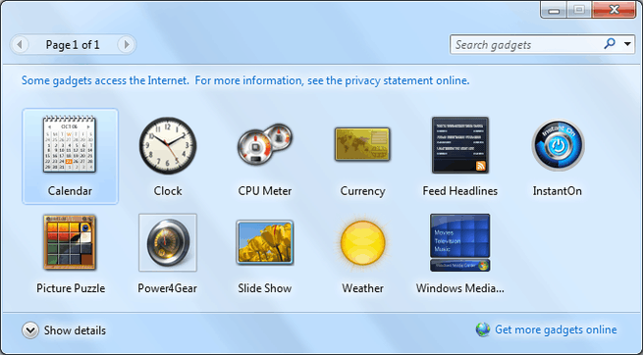Screen dimensions: 644x355
Task: Click the Show details label
Action: [x=75, y=330]
